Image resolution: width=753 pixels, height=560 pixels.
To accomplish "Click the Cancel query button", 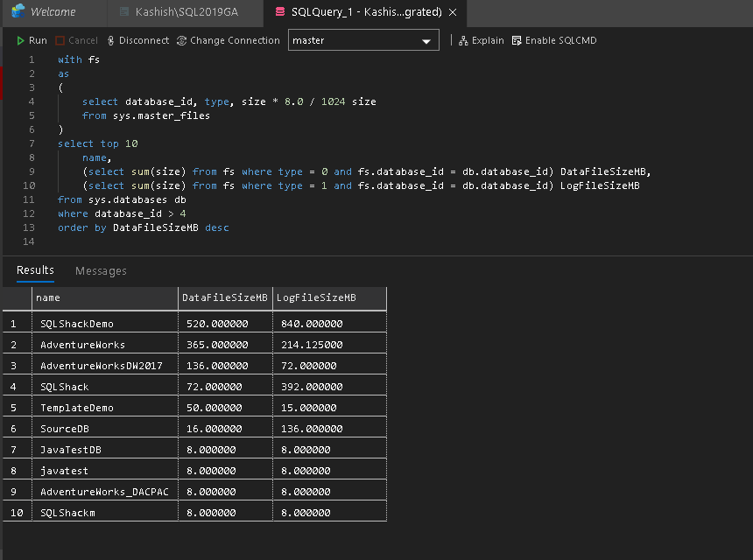I will 76,40.
